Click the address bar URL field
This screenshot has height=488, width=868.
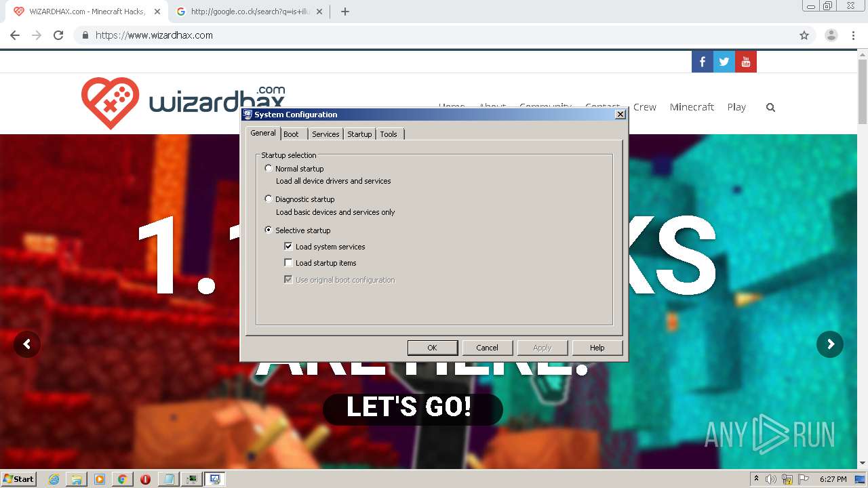[434, 35]
